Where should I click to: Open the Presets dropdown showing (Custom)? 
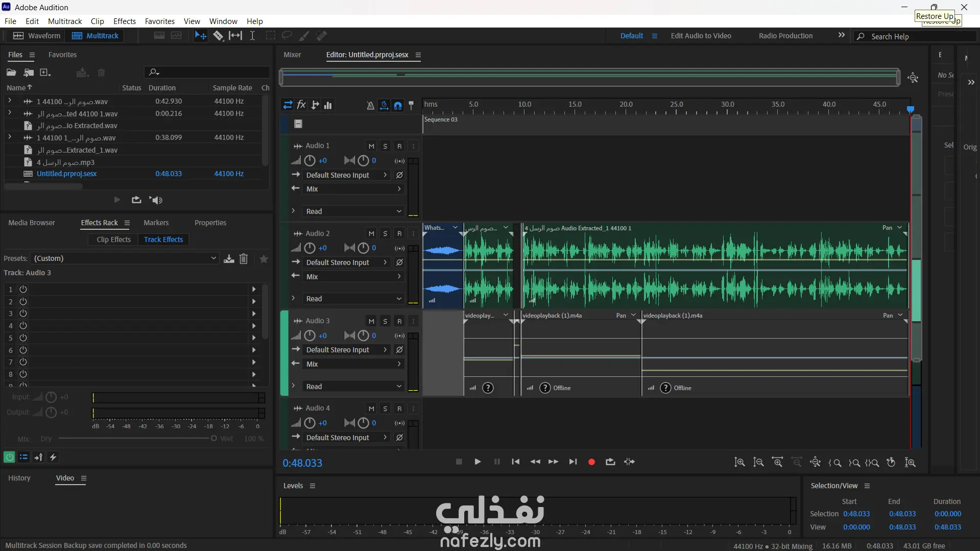(x=125, y=258)
